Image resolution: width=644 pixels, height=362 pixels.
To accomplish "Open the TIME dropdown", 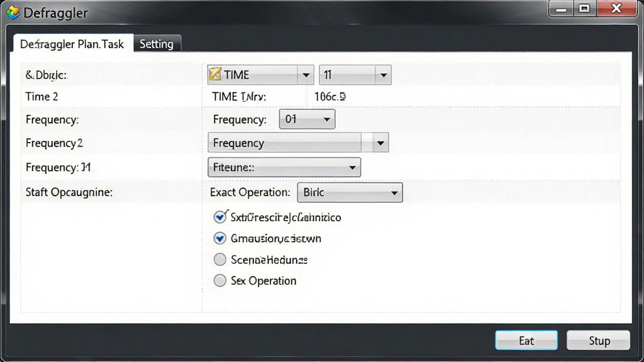I will coord(260,75).
